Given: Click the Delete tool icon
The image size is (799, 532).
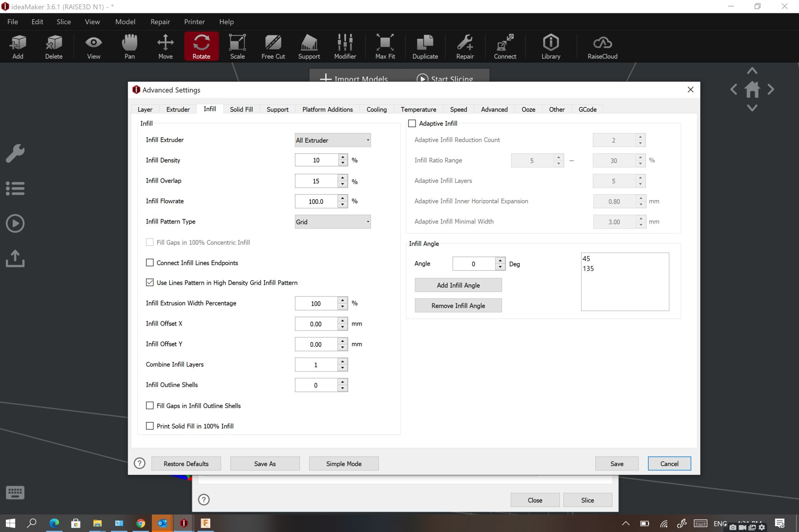Looking at the screenshot, I should coord(54,46).
